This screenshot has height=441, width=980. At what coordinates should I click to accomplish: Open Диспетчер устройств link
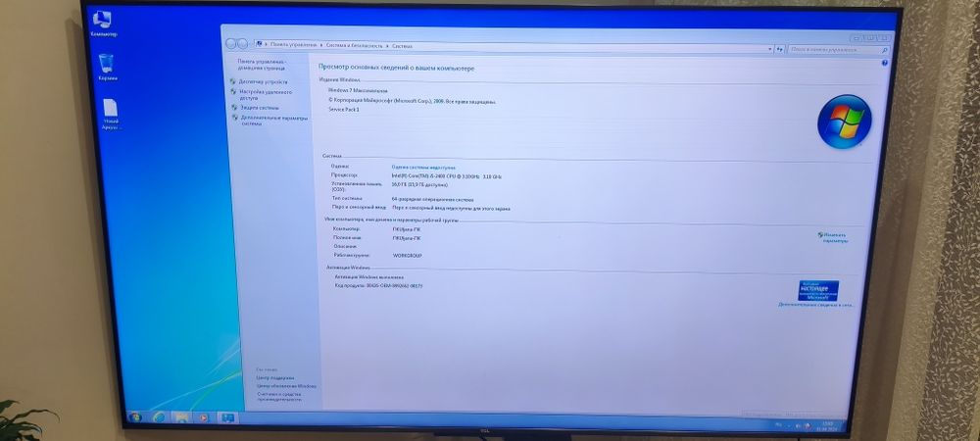pyautogui.click(x=263, y=81)
